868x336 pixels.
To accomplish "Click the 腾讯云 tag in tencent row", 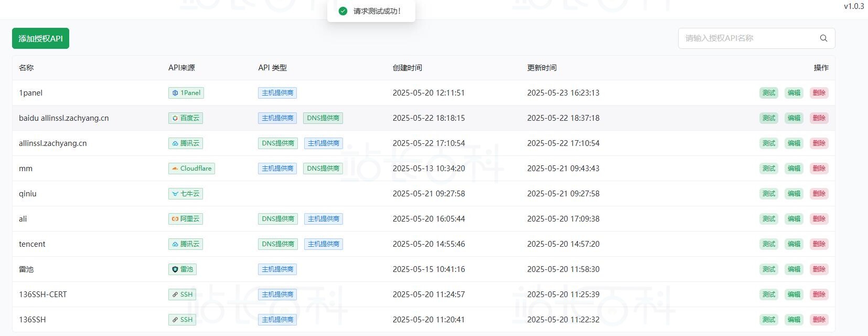I will pyautogui.click(x=186, y=244).
